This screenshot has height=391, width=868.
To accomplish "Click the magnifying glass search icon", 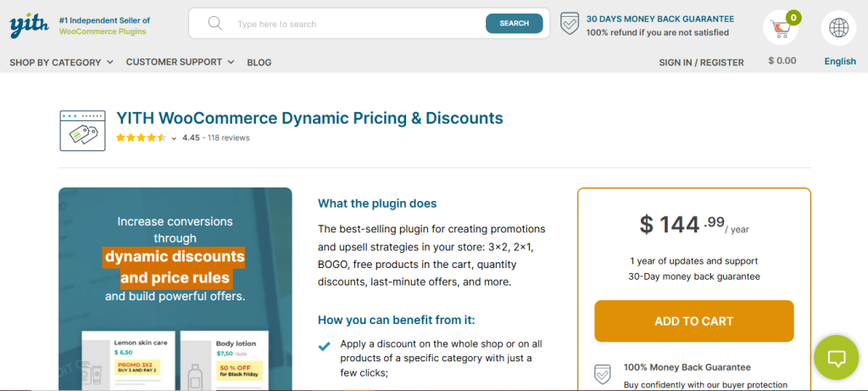I will coord(214,23).
